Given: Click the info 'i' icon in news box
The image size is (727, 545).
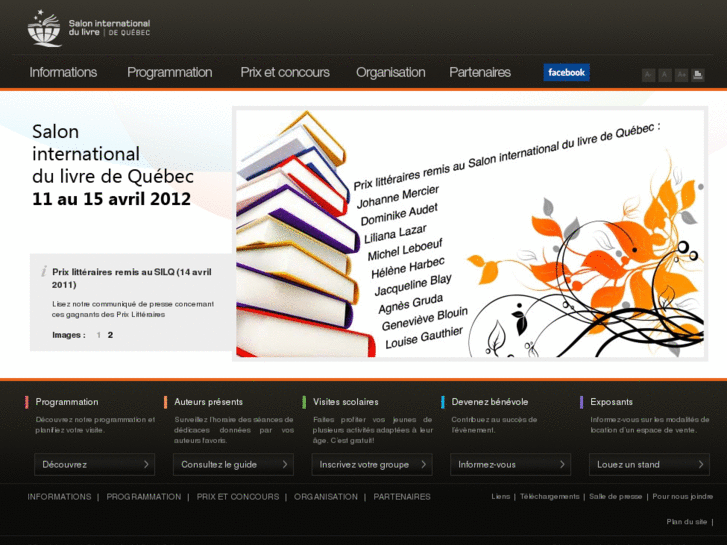Looking at the screenshot, I should point(44,271).
